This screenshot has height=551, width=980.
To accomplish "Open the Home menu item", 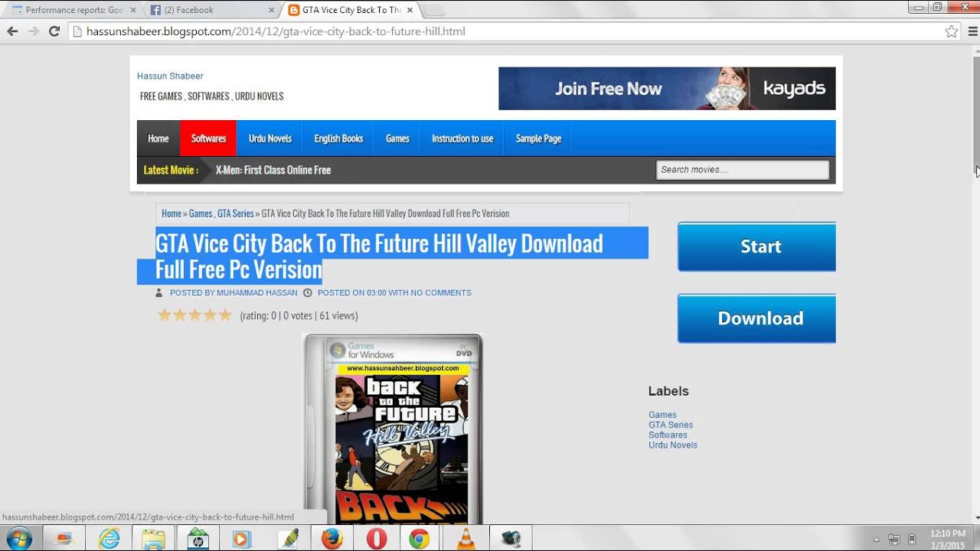I will (158, 139).
